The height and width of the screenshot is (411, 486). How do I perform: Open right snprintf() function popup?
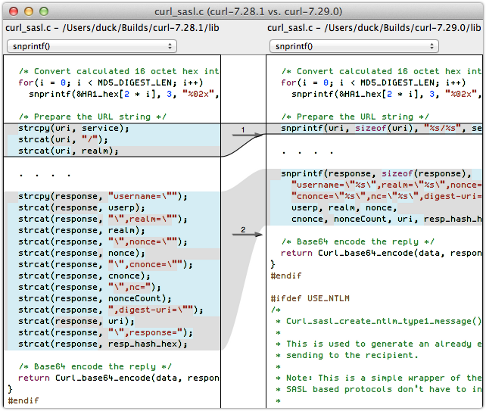[x=354, y=46]
